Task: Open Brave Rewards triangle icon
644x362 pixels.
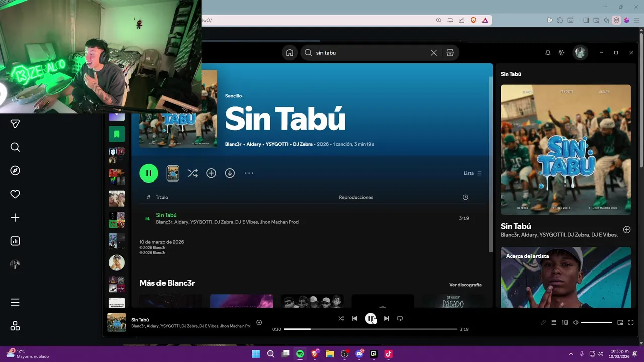Action: (485, 20)
